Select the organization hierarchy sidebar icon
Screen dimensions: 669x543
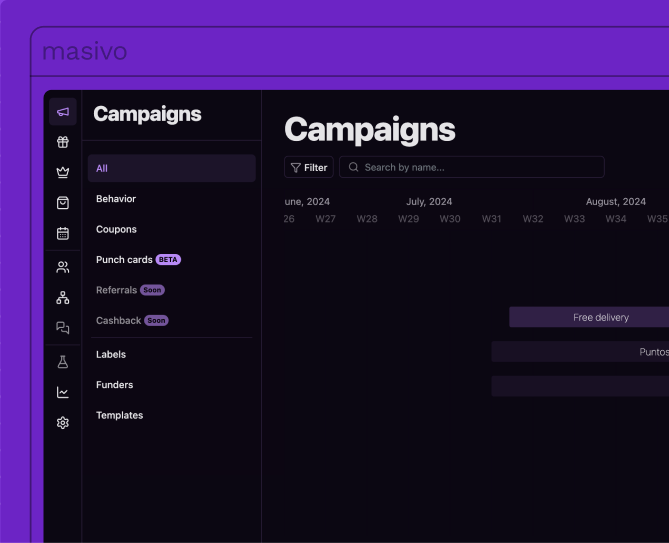pos(63,297)
